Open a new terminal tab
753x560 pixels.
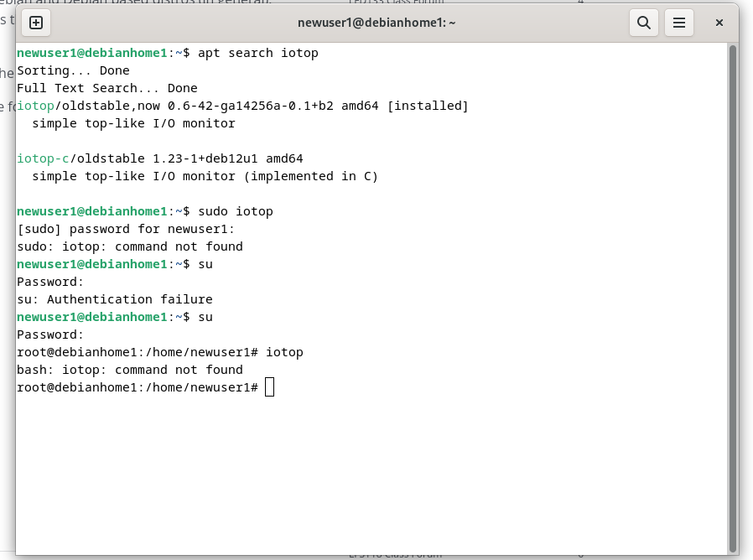pyautogui.click(x=36, y=23)
